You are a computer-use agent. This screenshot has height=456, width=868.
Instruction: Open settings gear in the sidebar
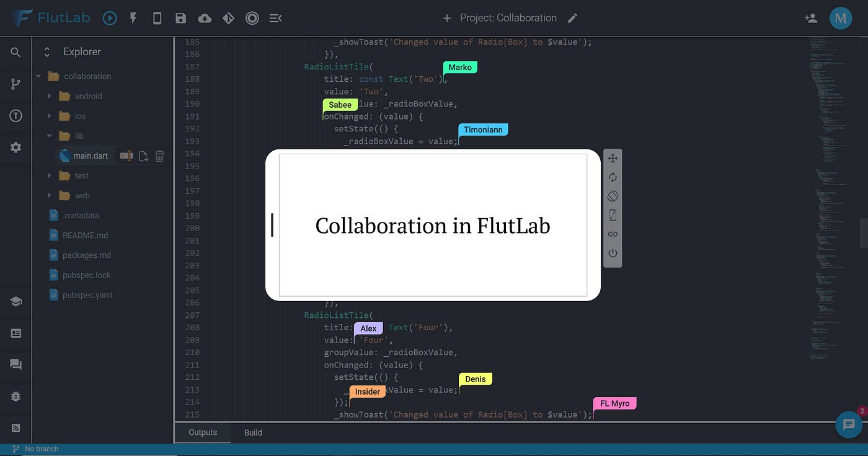coord(15,147)
